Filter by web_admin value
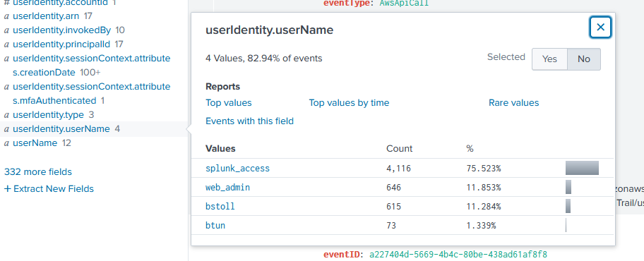The height and width of the screenshot is (261, 644). click(228, 188)
